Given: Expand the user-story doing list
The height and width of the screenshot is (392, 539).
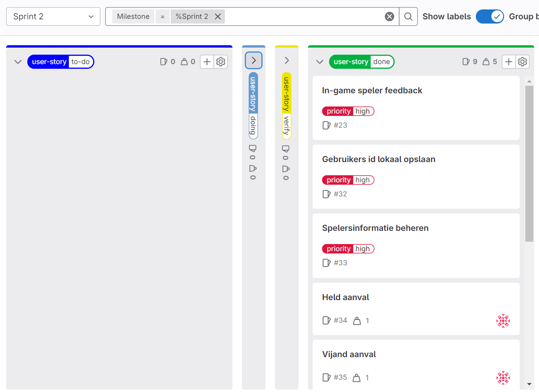Looking at the screenshot, I should click(x=254, y=60).
